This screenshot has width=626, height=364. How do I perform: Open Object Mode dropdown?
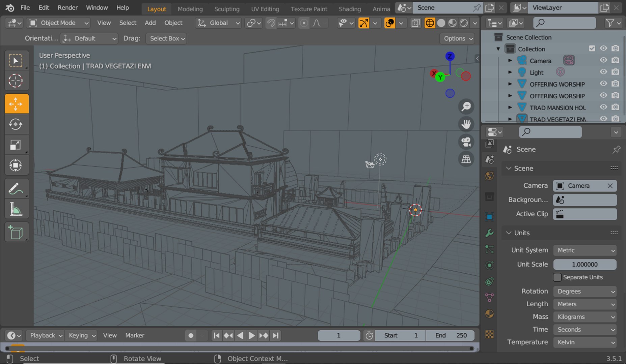(x=59, y=23)
